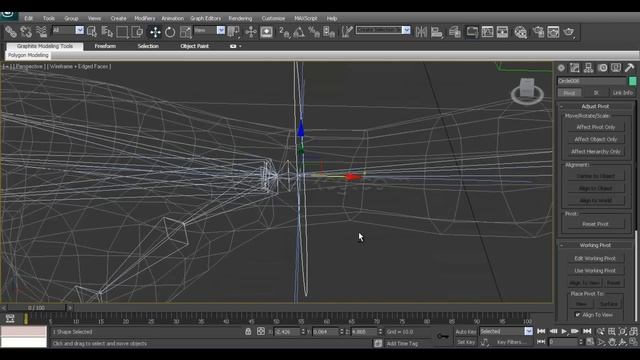Click Use Pivot Point Center icon
Screen dimensions: 640x360
(x=234, y=32)
